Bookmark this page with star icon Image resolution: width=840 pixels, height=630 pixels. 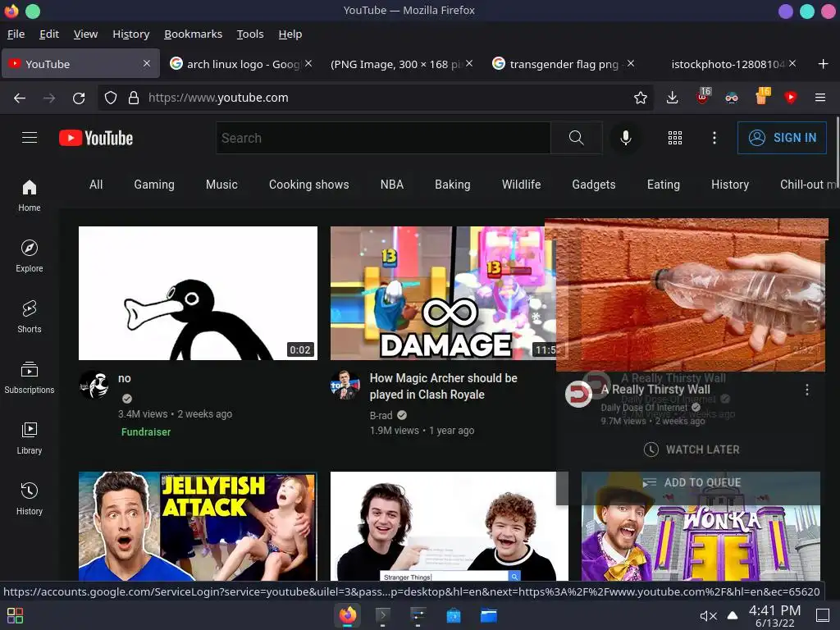(x=640, y=98)
